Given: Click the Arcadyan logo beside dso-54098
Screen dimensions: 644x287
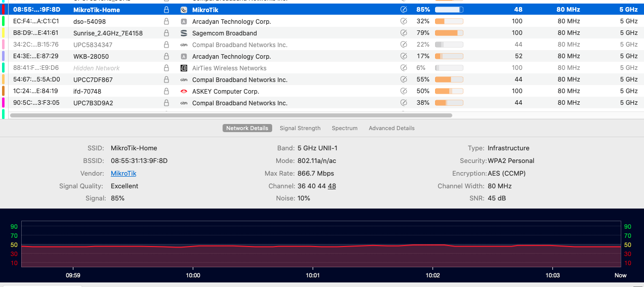Looking at the screenshot, I should (184, 21).
